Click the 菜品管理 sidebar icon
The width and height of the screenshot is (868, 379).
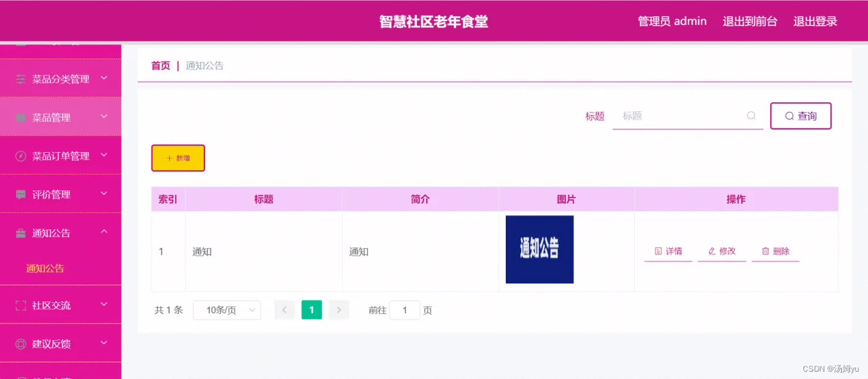[21, 118]
